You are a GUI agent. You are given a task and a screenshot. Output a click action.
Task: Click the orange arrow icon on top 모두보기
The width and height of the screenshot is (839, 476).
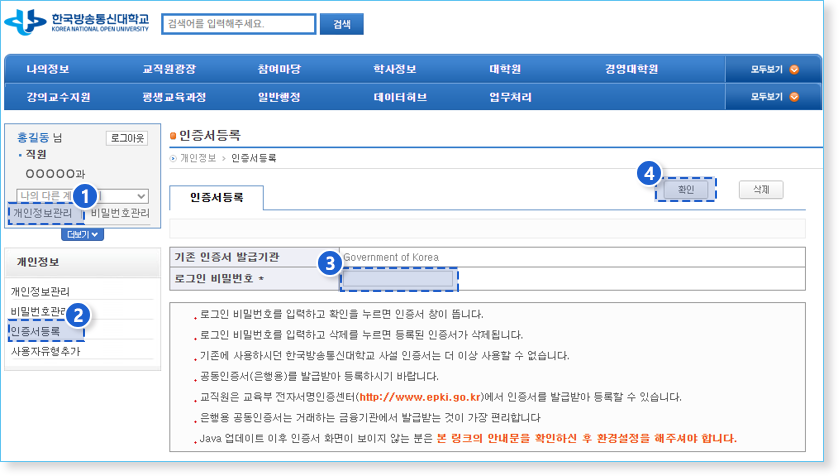(x=794, y=69)
